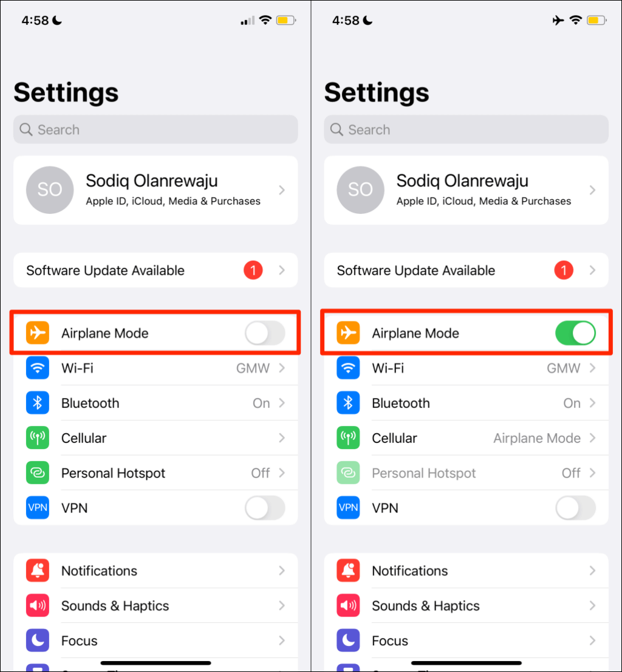Tap the green Cellular icon in right screen
Image resolution: width=622 pixels, height=672 pixels.
348,437
